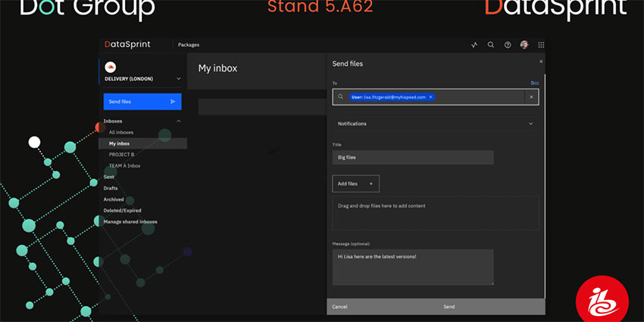Close the Send files panel

tap(540, 61)
